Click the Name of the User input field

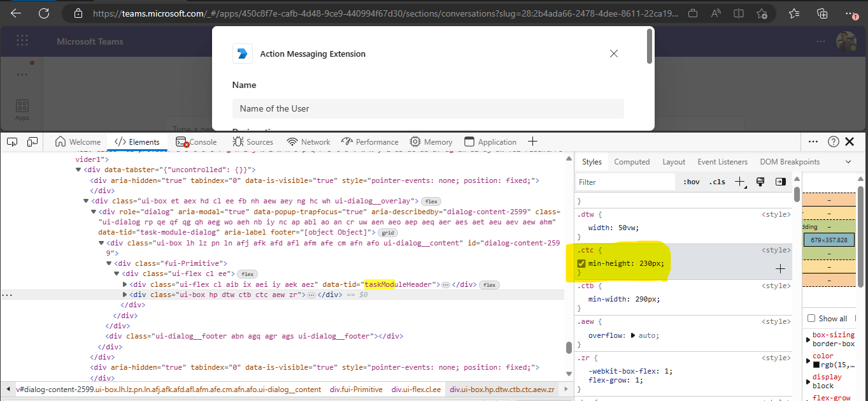(x=427, y=108)
